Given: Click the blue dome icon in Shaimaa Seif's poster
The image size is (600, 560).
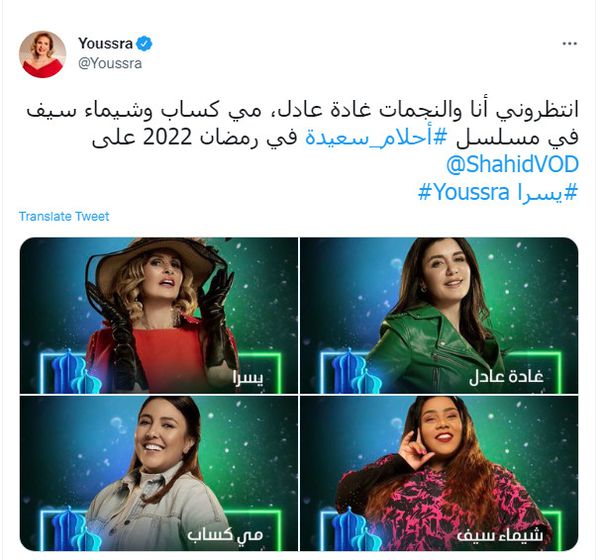Looking at the screenshot, I should pos(356,528).
